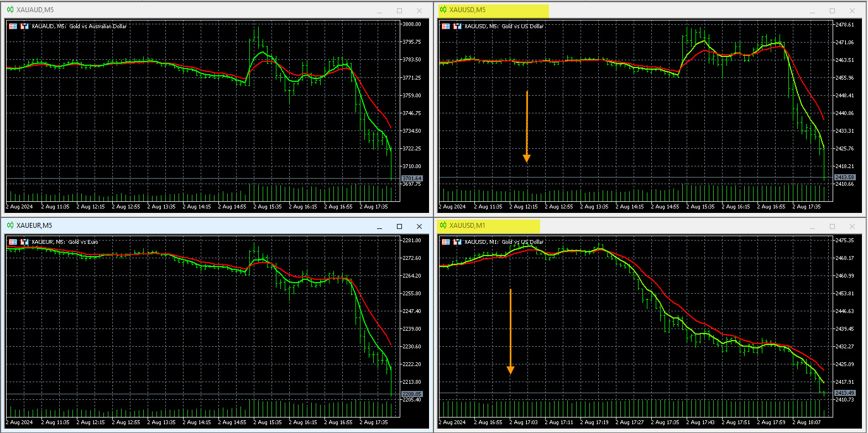Click price level 2417.91 on XAUUSD,M1 scale
This screenshot has width=868, height=433.
click(845, 382)
